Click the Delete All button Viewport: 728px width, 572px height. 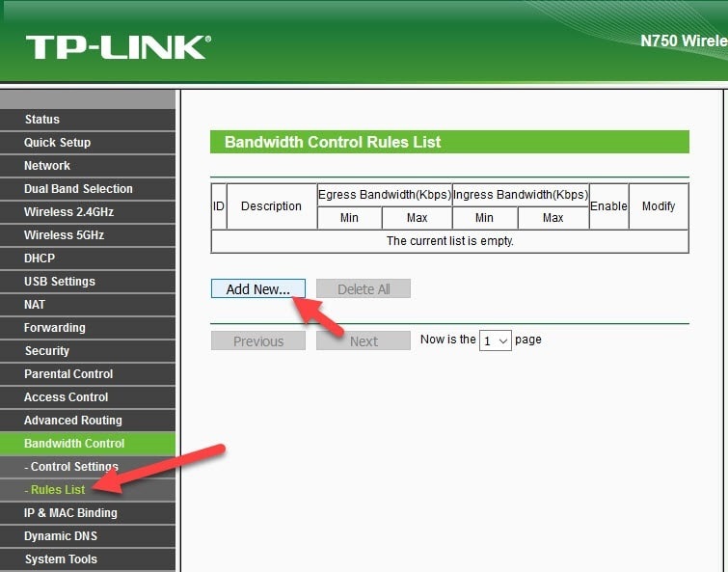pyautogui.click(x=364, y=288)
